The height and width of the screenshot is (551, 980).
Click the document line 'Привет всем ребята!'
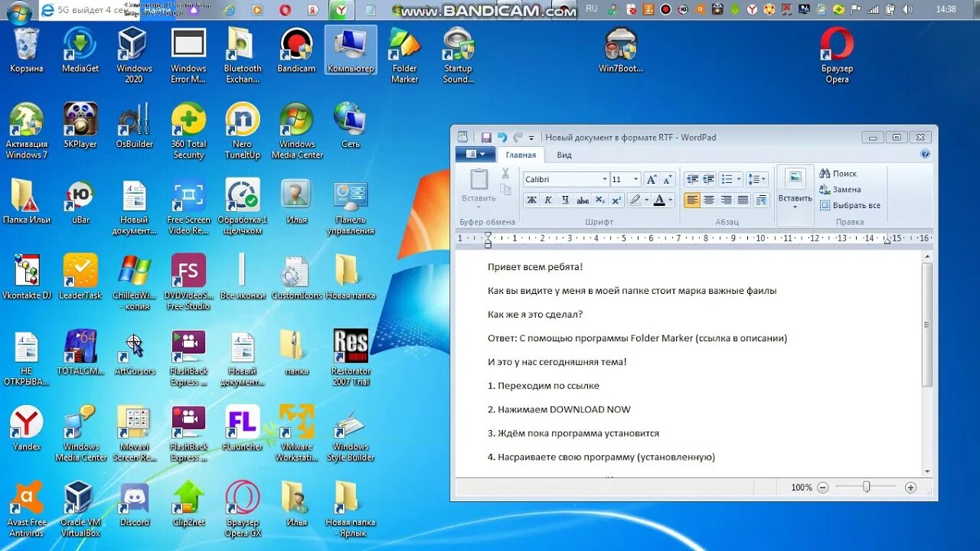535,267
